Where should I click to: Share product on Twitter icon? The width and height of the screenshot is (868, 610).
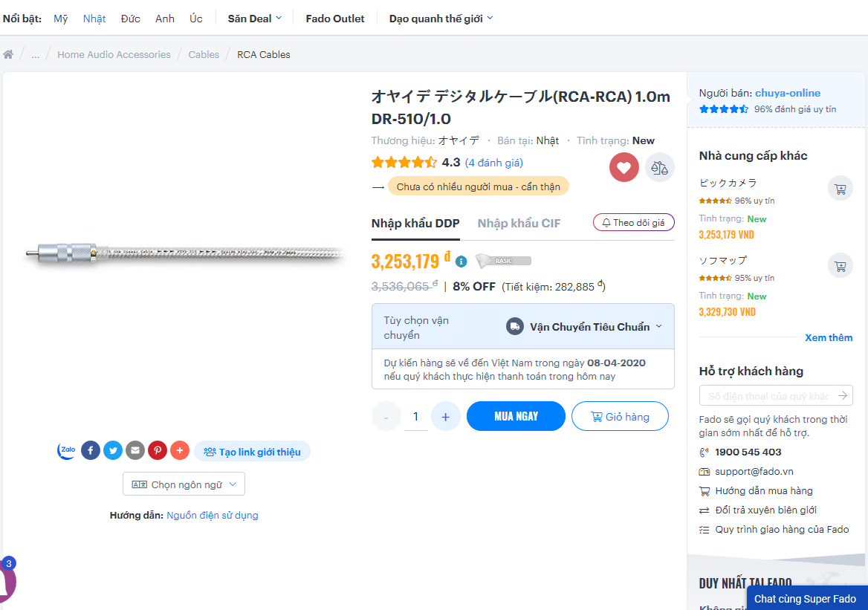pos(113,450)
